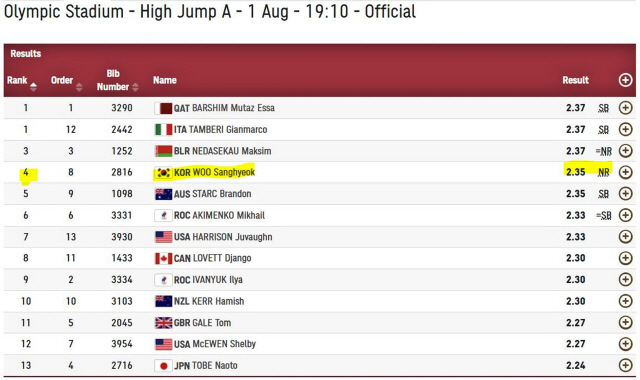Image resolution: width=640 pixels, height=380 pixels.
Task: Expand TOBE Naoto row plus icon
Action: [625, 365]
